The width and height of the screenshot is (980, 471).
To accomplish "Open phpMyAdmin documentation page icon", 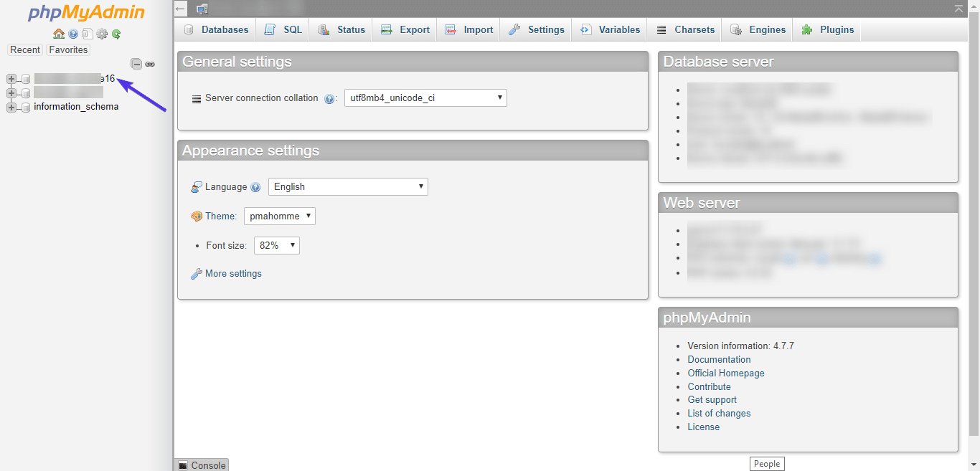I will point(88,33).
